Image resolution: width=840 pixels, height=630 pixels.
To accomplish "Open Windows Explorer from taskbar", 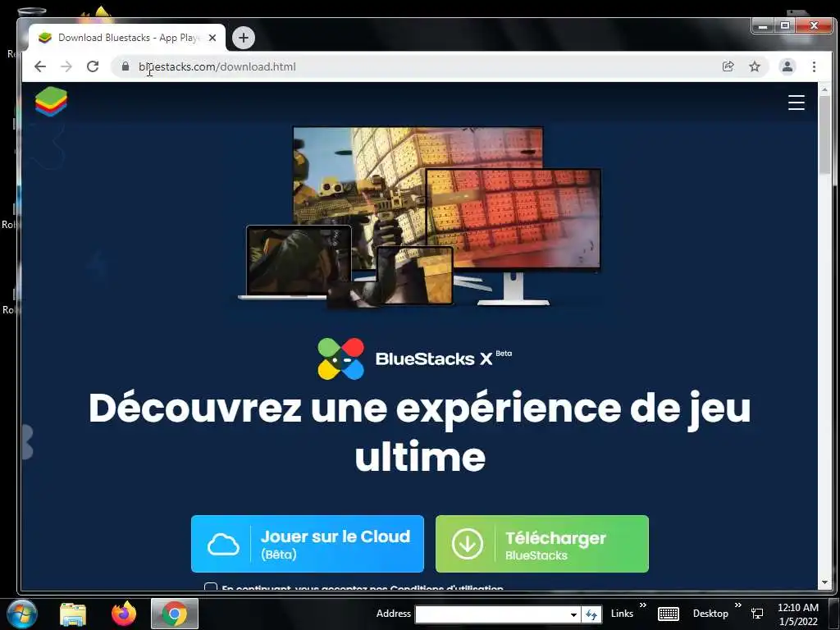I will (73, 614).
